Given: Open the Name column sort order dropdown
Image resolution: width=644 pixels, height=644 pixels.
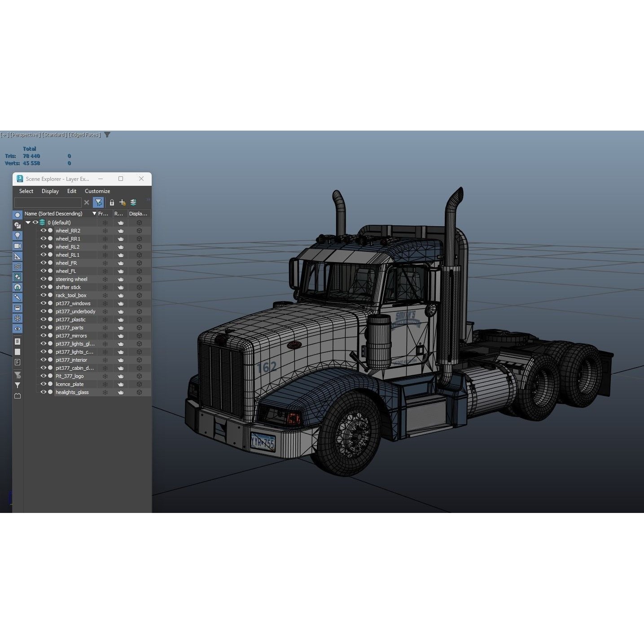Looking at the screenshot, I should tap(94, 214).
